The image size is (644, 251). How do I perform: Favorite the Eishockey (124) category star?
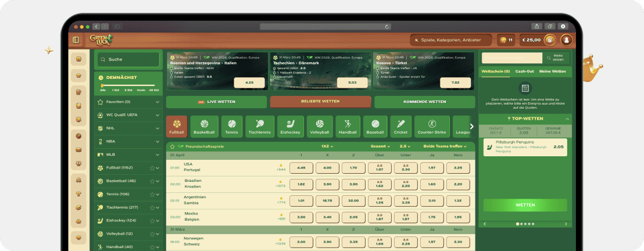point(152,221)
